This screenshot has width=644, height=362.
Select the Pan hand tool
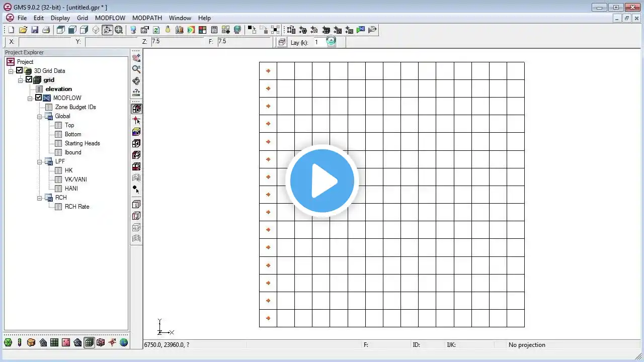click(136, 57)
